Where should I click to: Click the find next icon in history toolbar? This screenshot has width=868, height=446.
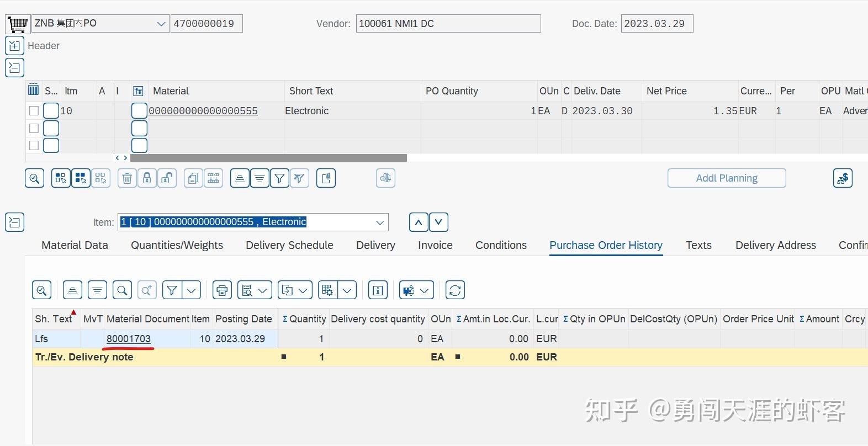point(147,290)
